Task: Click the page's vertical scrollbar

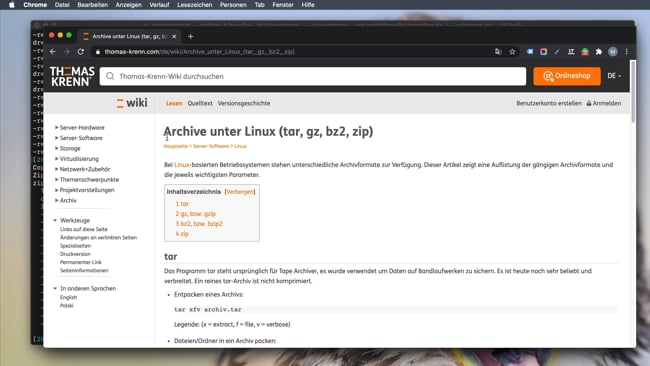Action: point(633,91)
